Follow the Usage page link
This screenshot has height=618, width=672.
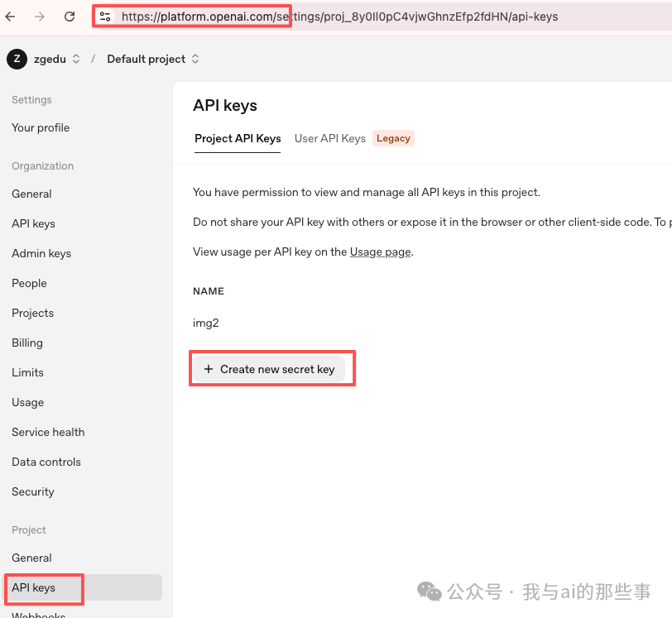381,252
